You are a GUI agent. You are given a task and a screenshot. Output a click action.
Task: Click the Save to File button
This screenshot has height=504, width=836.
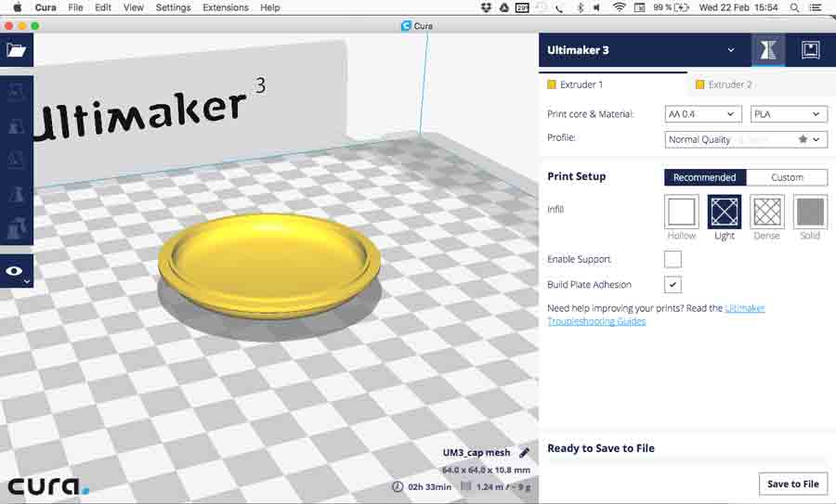coord(793,484)
